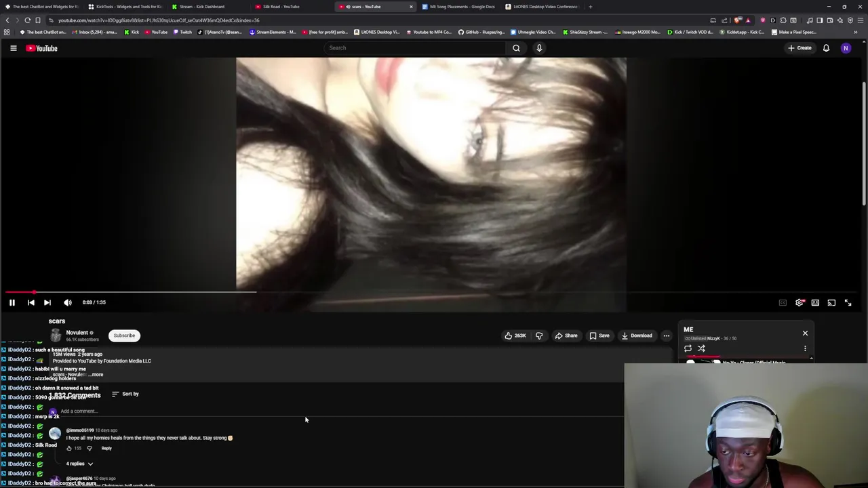Screen dimensions: 868x488
Task: Like the video with 263K likes
Action: click(515, 335)
